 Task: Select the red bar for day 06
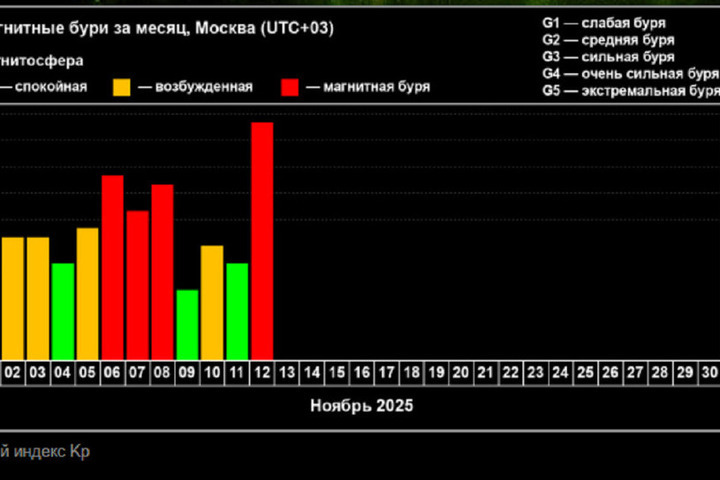coord(113,266)
